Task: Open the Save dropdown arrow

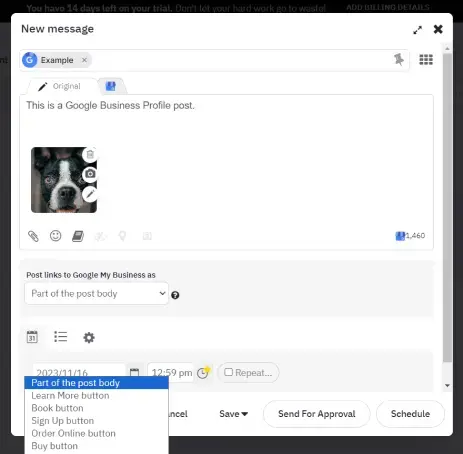Action: coord(245,414)
